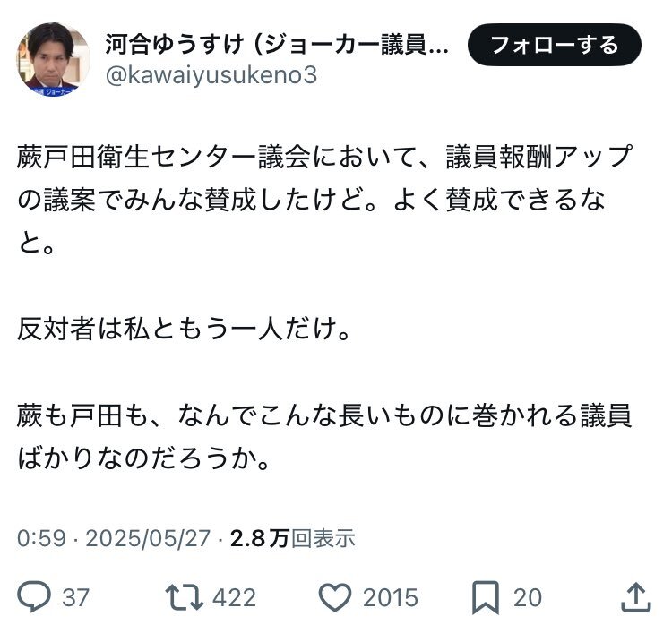Click the truncated ジョーカー議員 name text
The height and width of the screenshot is (625, 672).
pyautogui.click(x=357, y=45)
